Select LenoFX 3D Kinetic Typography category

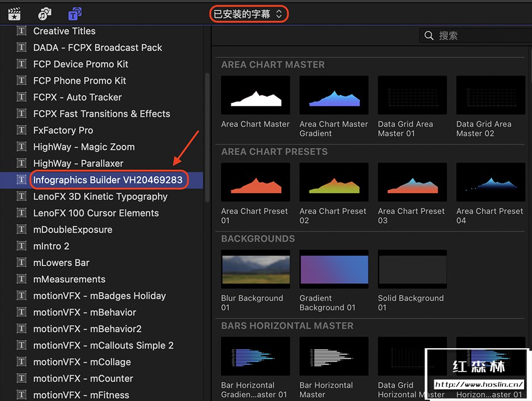[x=100, y=197]
